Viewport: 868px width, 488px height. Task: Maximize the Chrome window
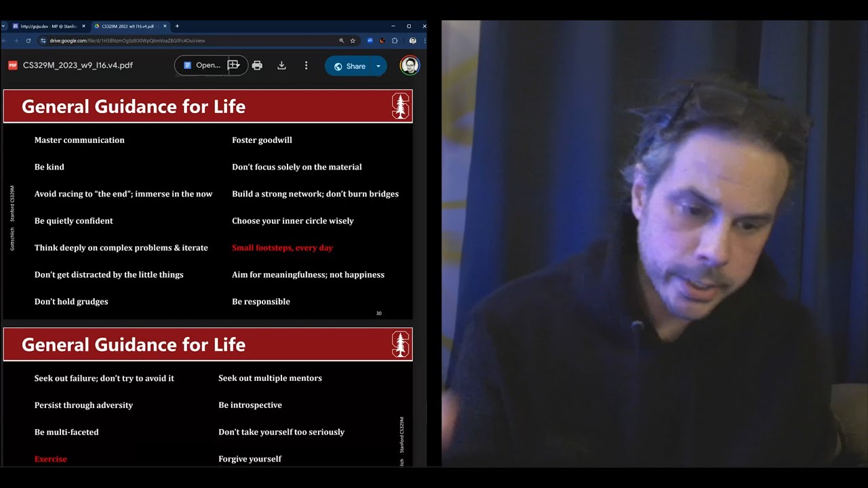tap(409, 26)
